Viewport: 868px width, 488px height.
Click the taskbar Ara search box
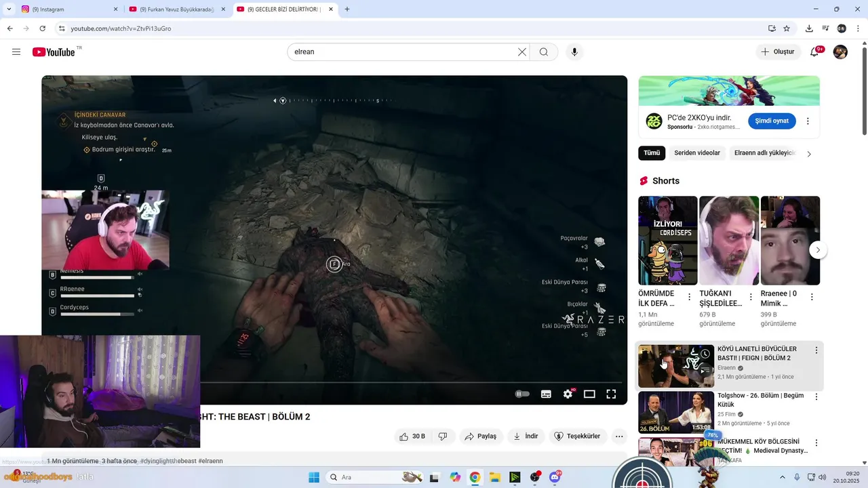375,477
